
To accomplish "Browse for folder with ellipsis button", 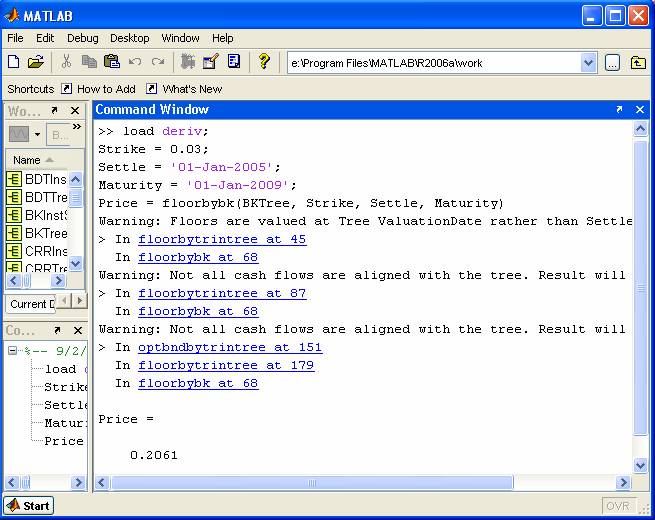I will (612, 63).
